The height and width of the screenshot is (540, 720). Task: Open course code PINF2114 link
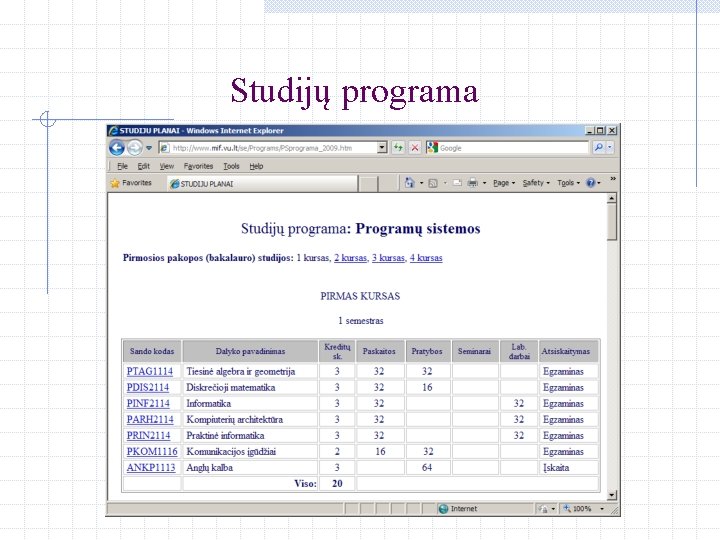(x=148, y=404)
